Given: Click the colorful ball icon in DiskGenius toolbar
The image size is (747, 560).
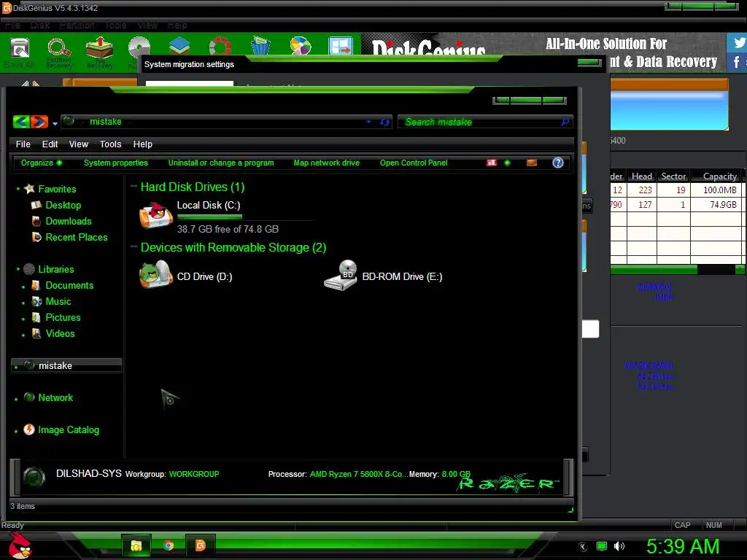Looking at the screenshot, I should point(300,47).
